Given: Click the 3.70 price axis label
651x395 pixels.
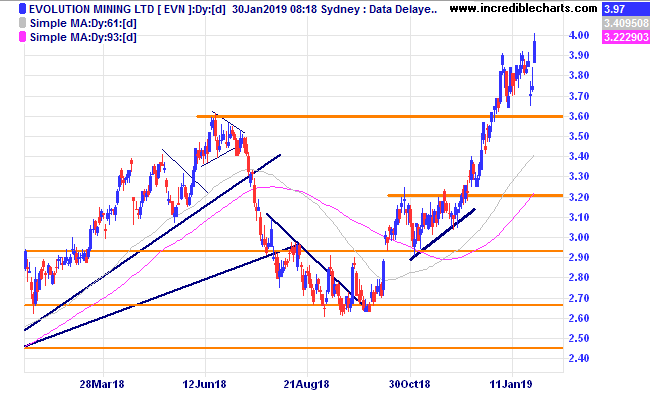Looking at the screenshot, I should click(579, 96).
